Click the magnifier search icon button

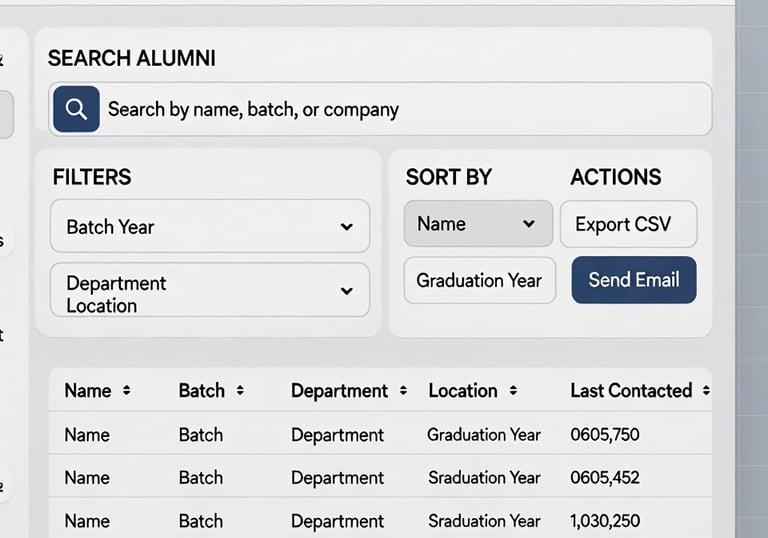[x=76, y=109]
